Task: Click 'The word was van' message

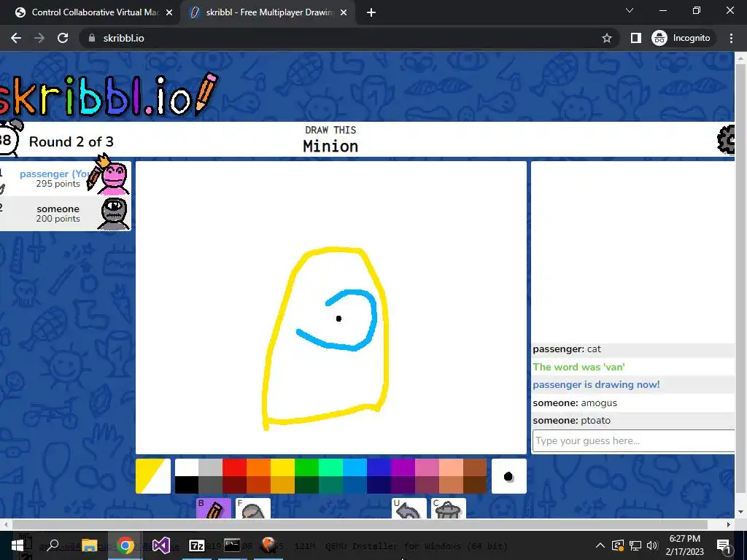Action: (x=578, y=367)
